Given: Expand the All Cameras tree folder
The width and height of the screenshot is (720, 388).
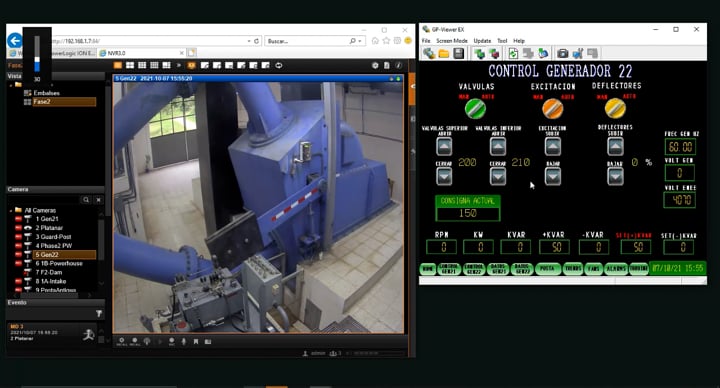Looking at the screenshot, I should tap(11, 210).
